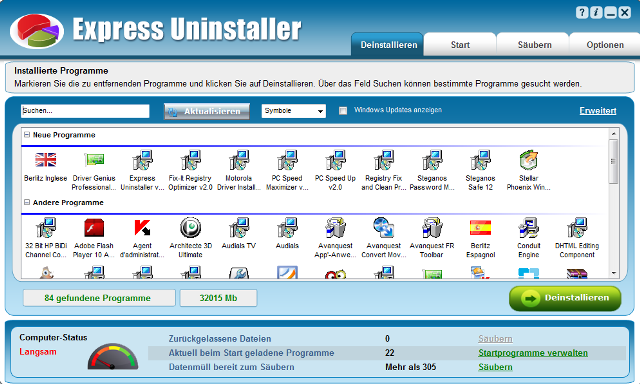The image size is (640, 384).
Task: Select Stellar Phoenix Windows icon
Action: (529, 160)
